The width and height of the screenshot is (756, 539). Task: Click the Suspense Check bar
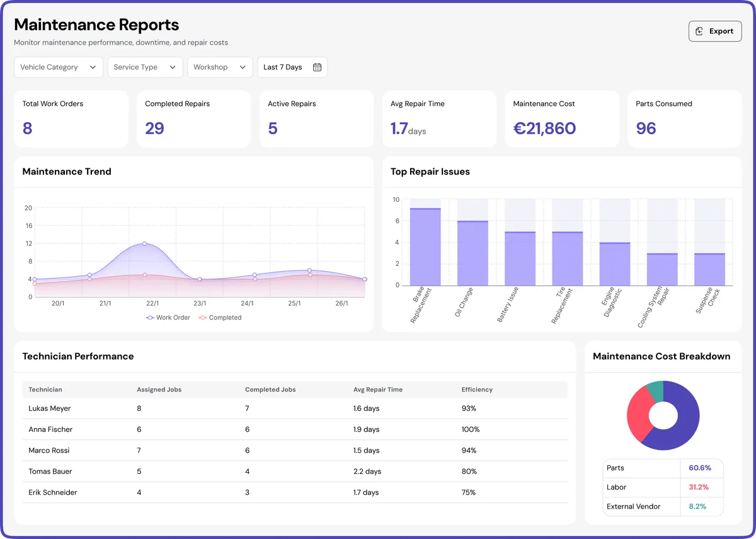point(709,268)
